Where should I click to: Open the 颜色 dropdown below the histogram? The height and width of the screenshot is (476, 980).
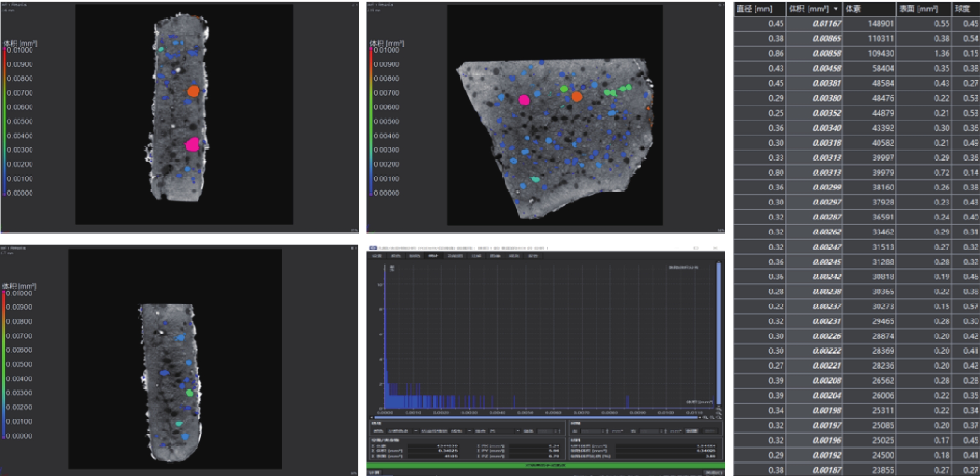pos(402,431)
